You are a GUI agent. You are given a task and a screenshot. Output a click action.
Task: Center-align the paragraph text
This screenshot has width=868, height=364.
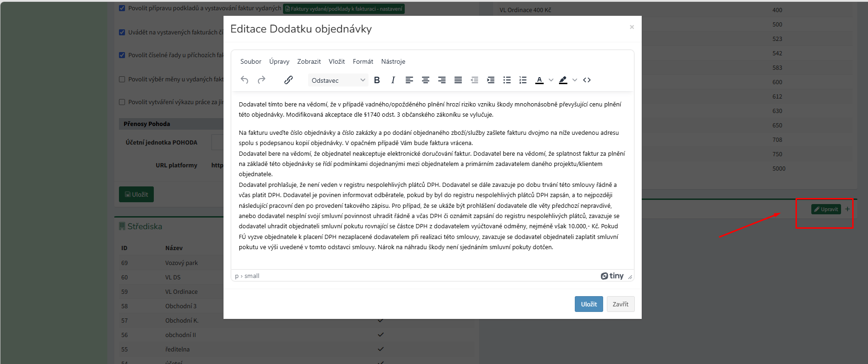coord(425,80)
